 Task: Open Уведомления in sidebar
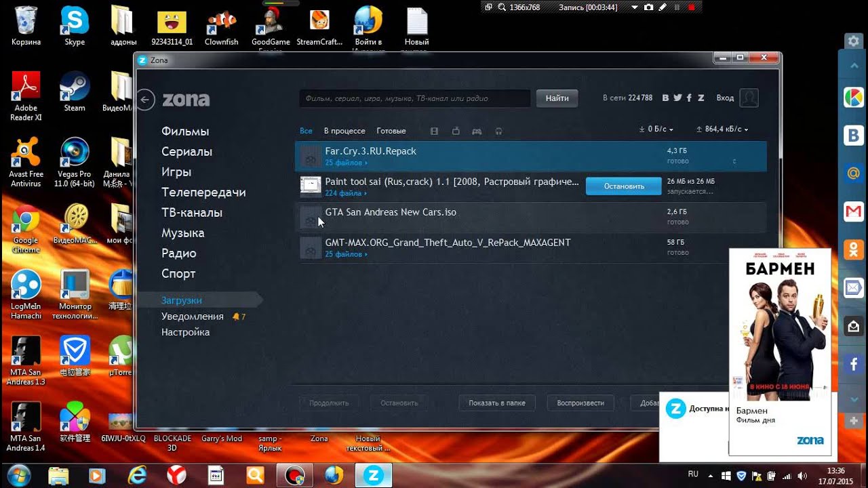click(x=193, y=317)
